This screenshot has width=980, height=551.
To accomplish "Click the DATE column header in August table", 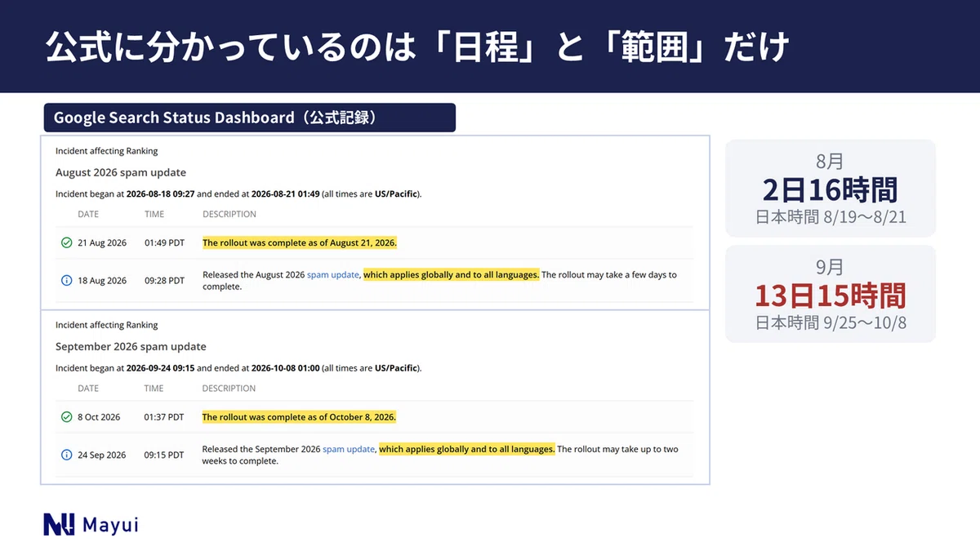I will coord(88,214).
